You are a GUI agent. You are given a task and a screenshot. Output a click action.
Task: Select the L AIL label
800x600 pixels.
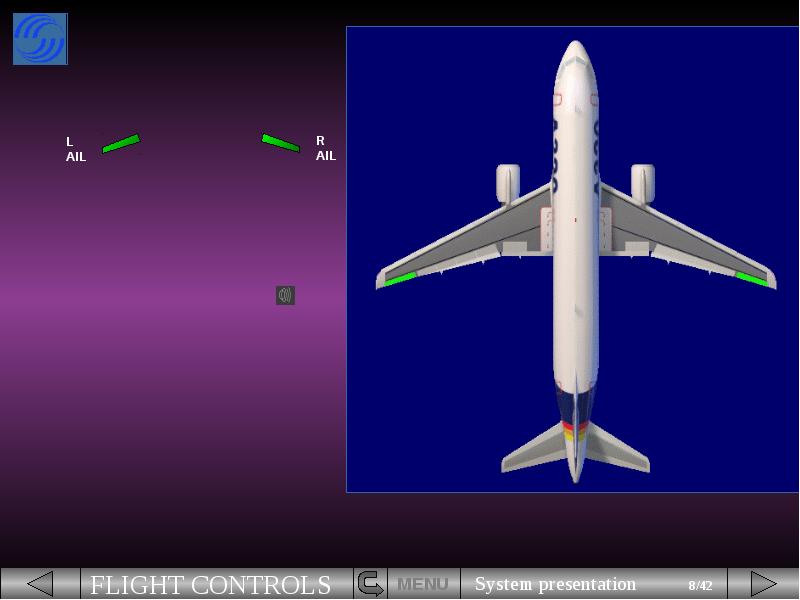coord(75,149)
